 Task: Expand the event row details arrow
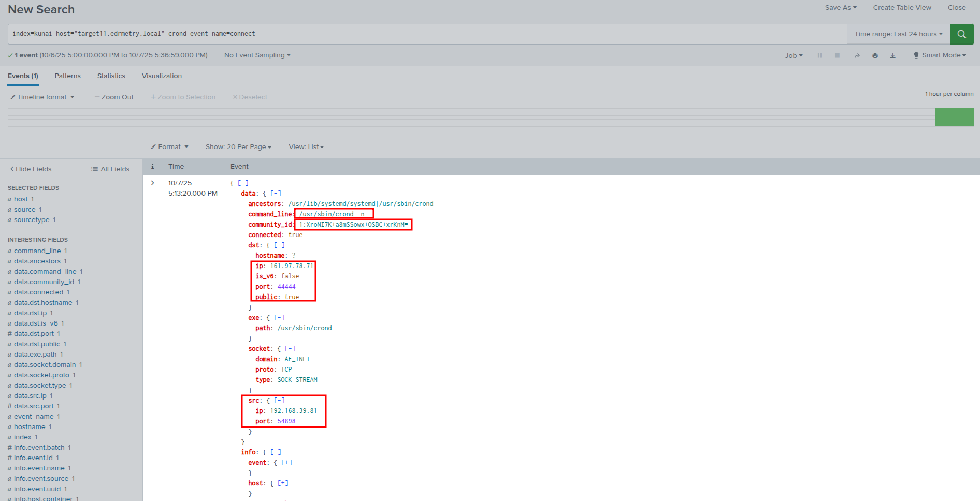[153, 183]
